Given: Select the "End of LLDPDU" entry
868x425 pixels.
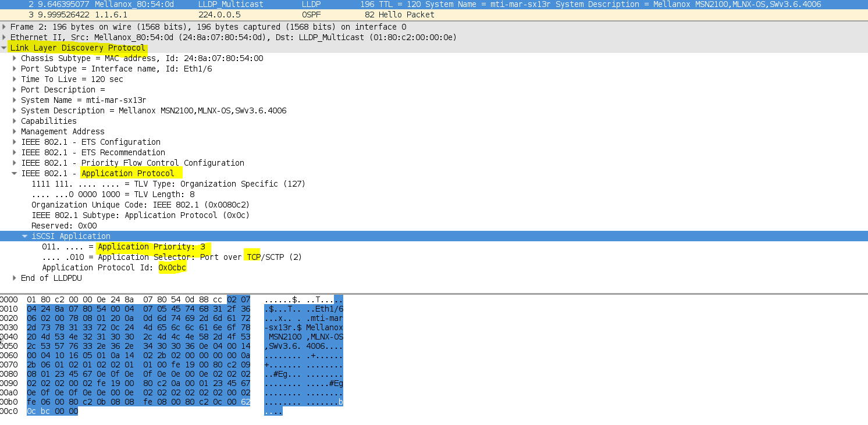Looking at the screenshot, I should tap(51, 278).
